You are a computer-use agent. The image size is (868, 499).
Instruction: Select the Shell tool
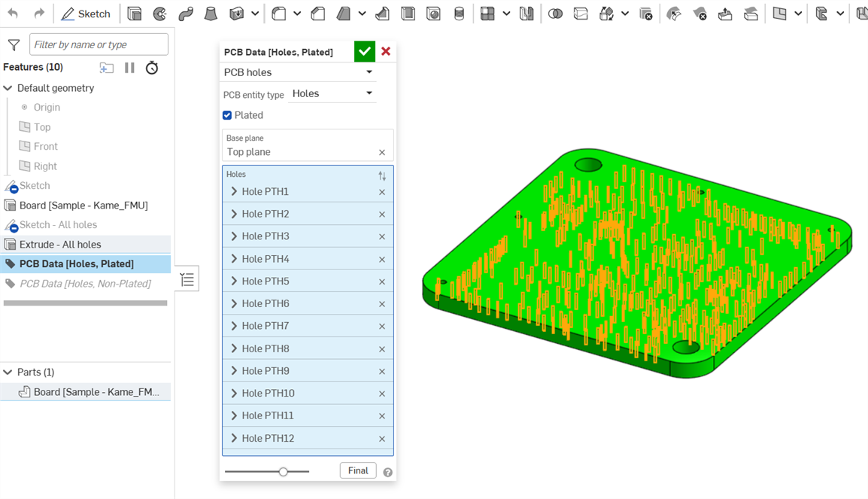click(x=408, y=13)
